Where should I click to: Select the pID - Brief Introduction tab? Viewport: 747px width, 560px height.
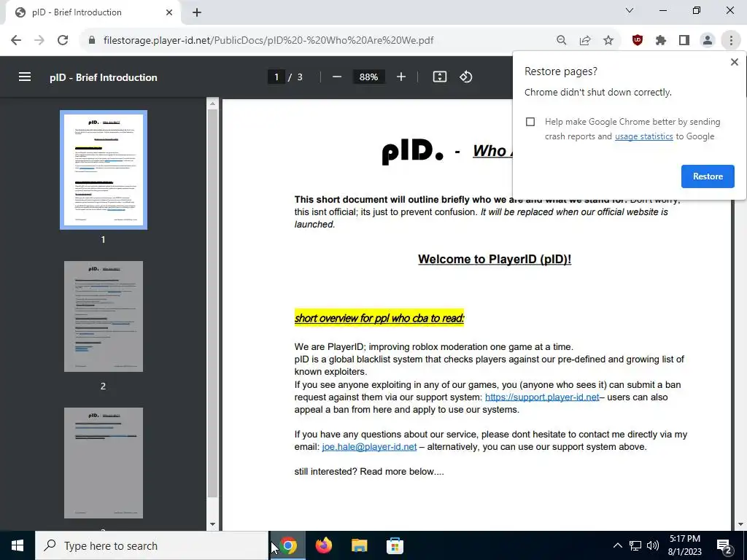(x=93, y=12)
